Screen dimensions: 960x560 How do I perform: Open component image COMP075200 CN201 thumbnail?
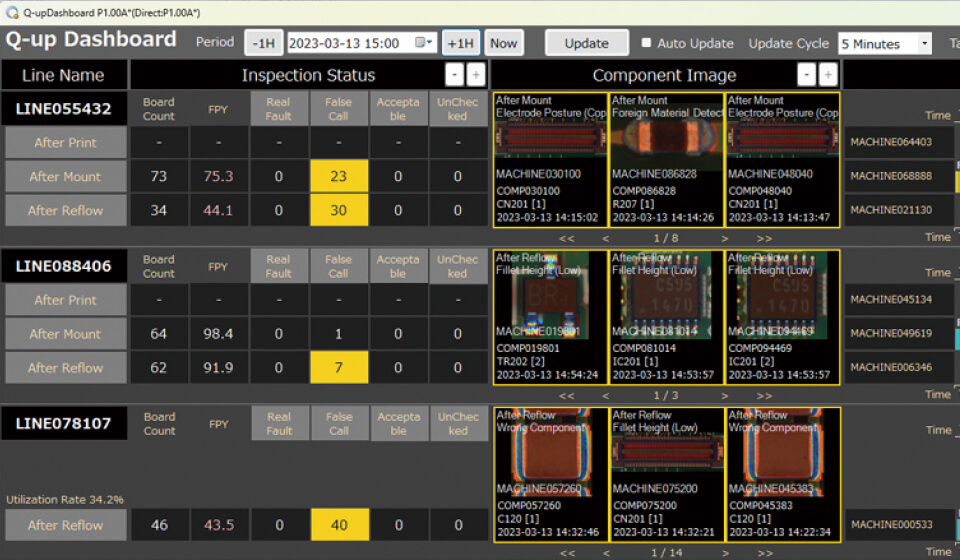[x=667, y=474]
